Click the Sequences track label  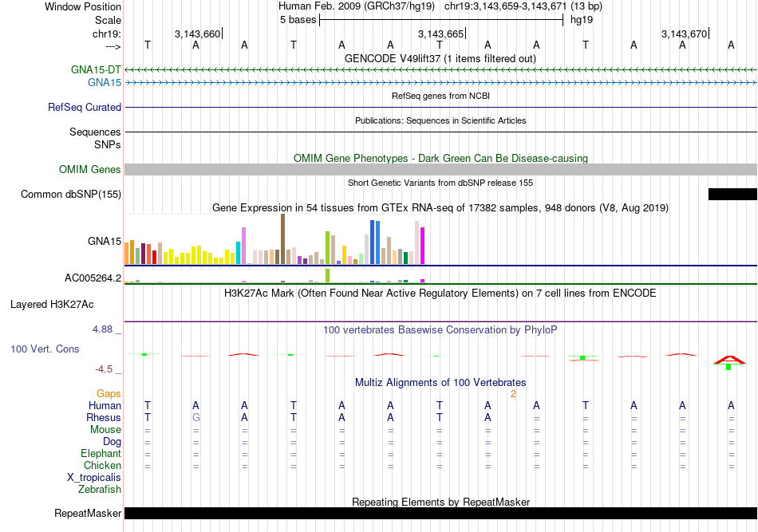pos(95,132)
